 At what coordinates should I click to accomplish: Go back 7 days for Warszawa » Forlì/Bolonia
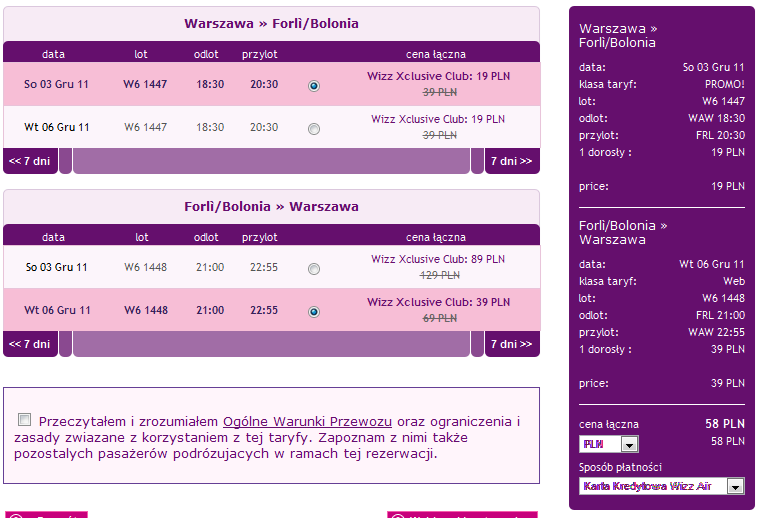click(30, 161)
